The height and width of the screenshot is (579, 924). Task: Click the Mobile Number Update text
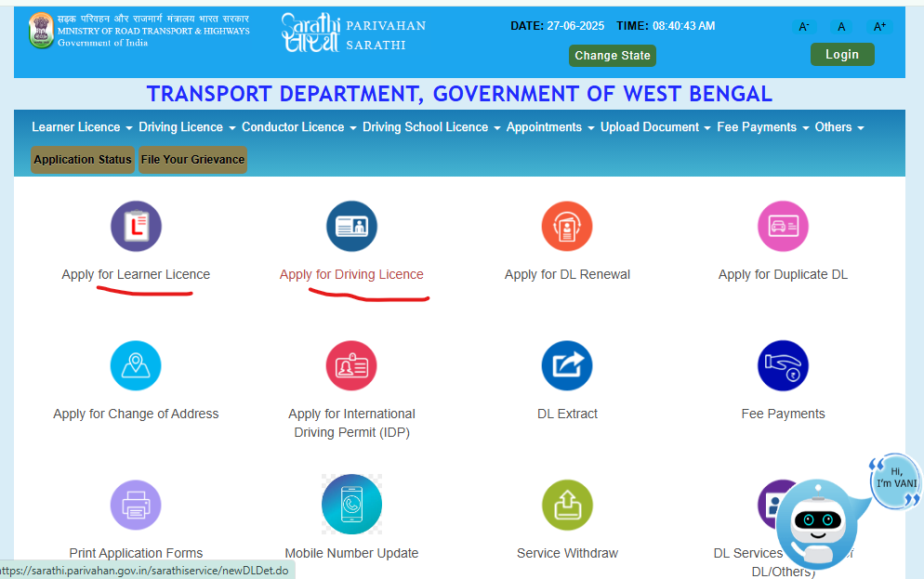tap(351, 554)
